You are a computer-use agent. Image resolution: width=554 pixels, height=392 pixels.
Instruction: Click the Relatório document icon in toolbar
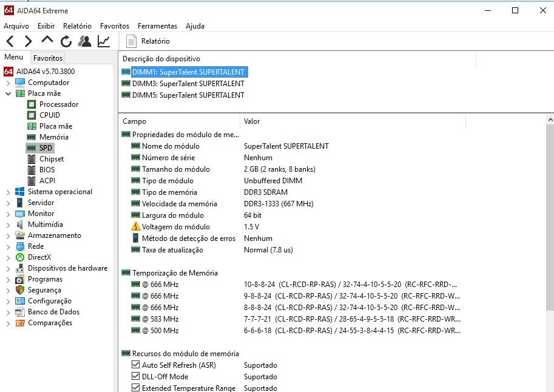(131, 41)
